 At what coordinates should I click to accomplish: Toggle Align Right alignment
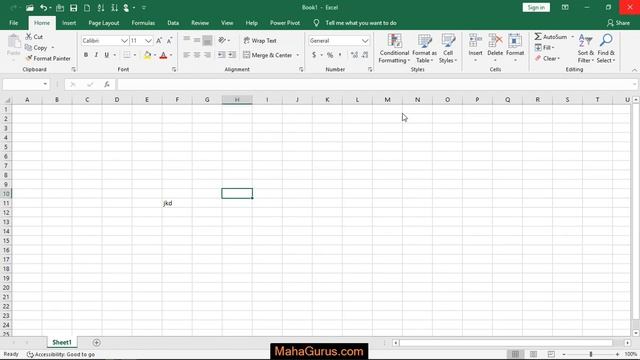click(x=207, y=55)
